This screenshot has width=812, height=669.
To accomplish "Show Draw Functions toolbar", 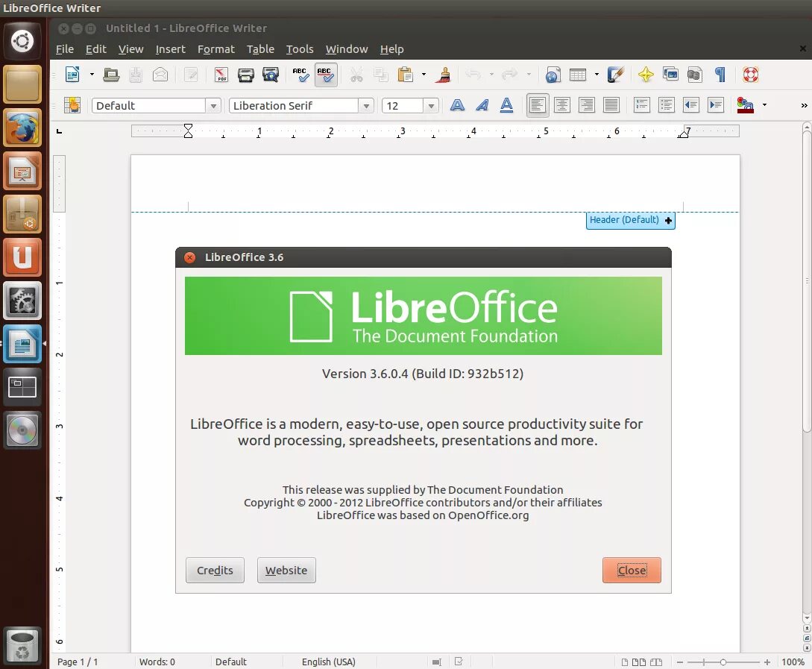I will click(x=616, y=75).
